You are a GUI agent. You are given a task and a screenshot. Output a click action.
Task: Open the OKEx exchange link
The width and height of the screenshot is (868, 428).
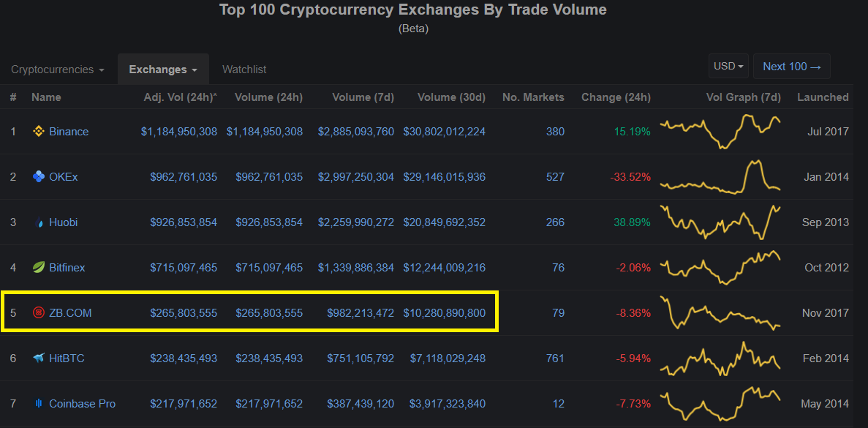pos(64,177)
